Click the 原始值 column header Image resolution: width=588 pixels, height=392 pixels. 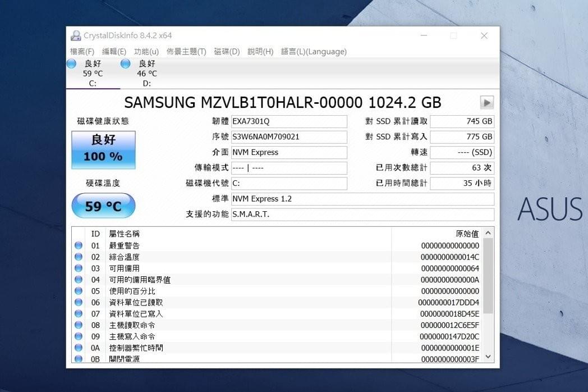437,234
